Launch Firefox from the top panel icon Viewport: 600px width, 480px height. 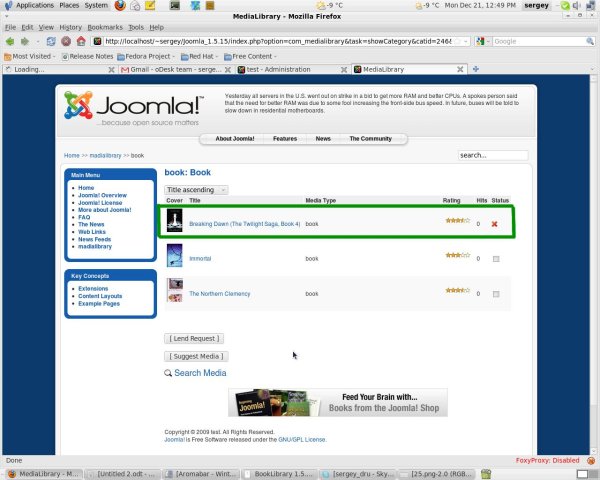120,5
